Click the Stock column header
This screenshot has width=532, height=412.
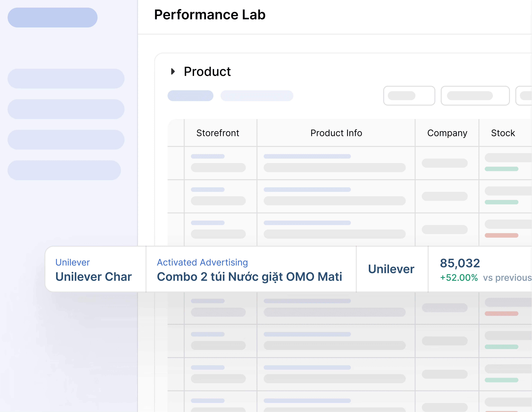pos(503,133)
